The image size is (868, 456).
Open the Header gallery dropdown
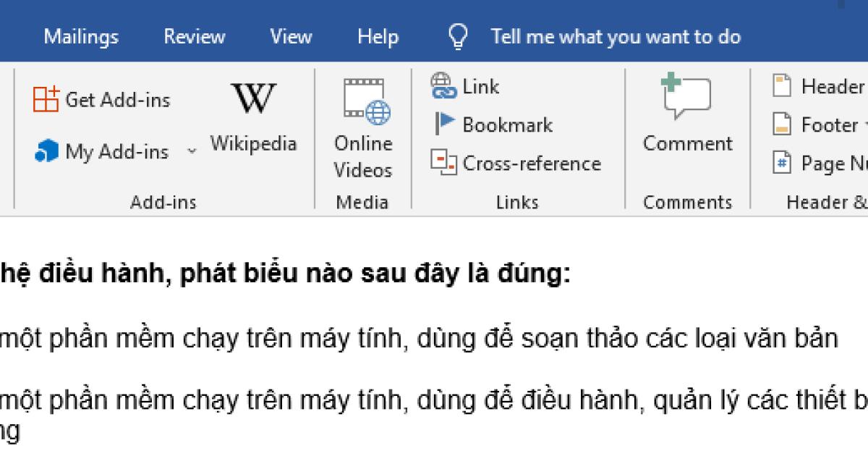(x=865, y=86)
